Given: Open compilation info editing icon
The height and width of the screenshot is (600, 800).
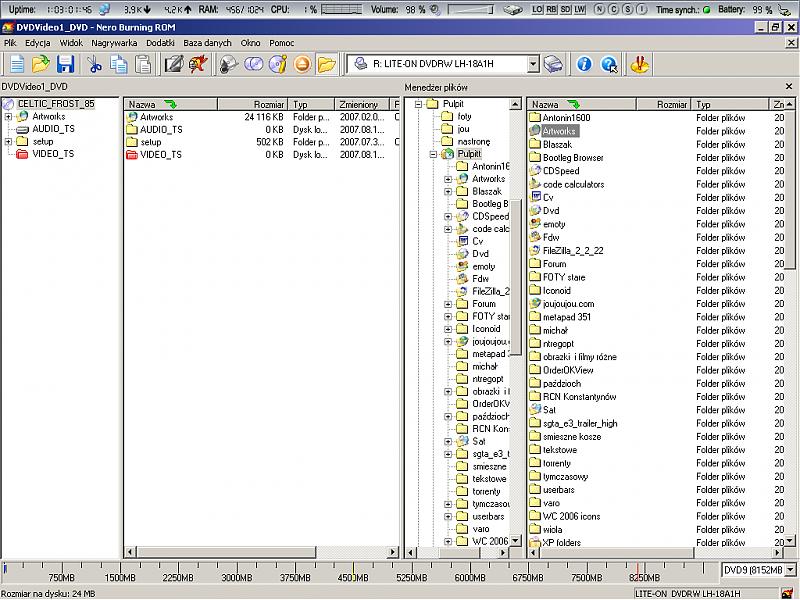Looking at the screenshot, I should click(x=173, y=64).
